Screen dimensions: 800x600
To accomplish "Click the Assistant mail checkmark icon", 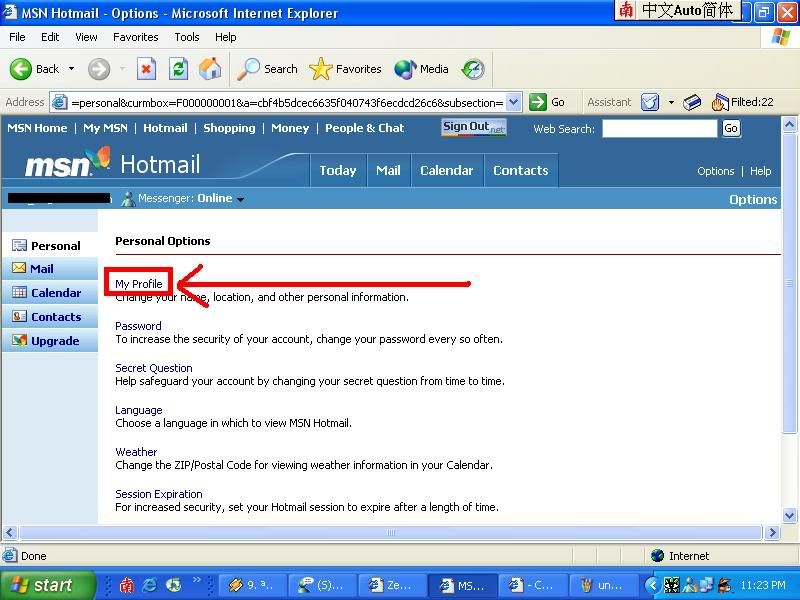I will tap(649, 102).
